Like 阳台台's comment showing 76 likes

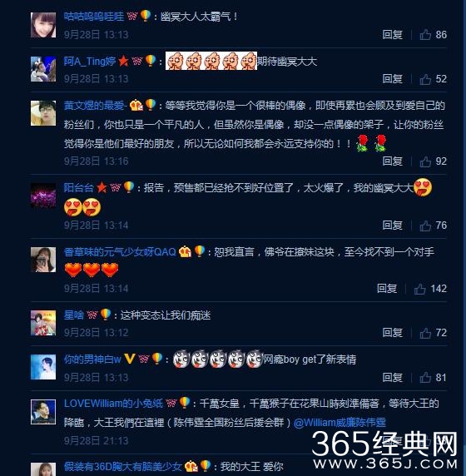425,226
